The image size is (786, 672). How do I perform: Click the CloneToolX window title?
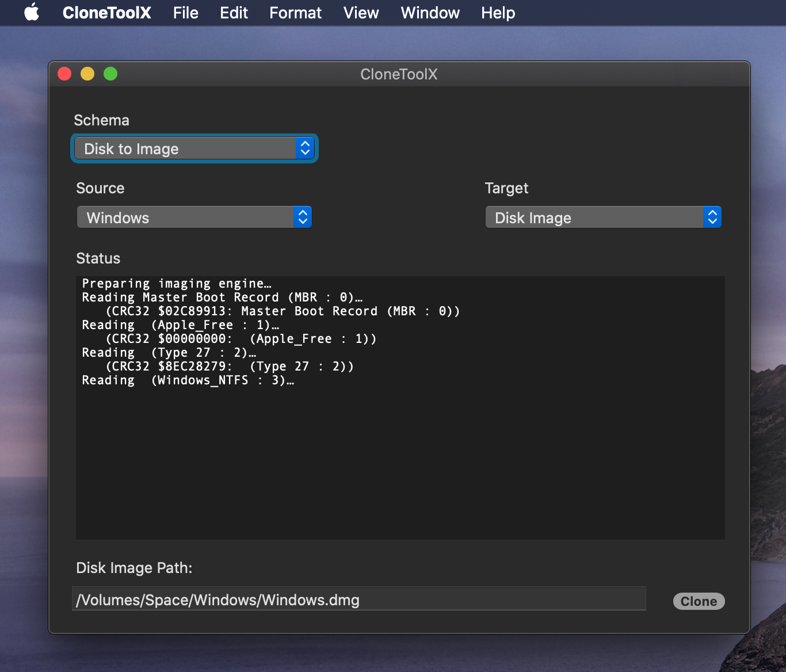point(399,74)
